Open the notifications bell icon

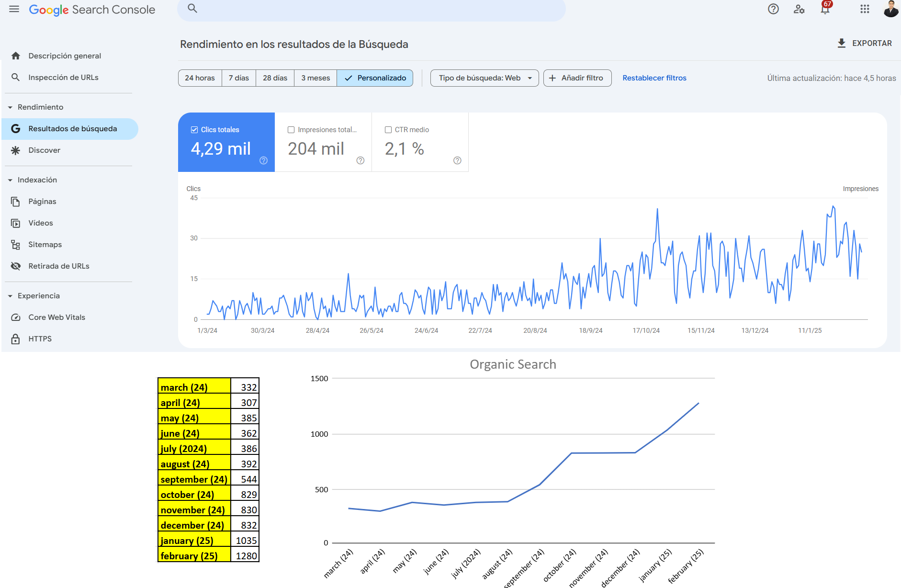(825, 9)
